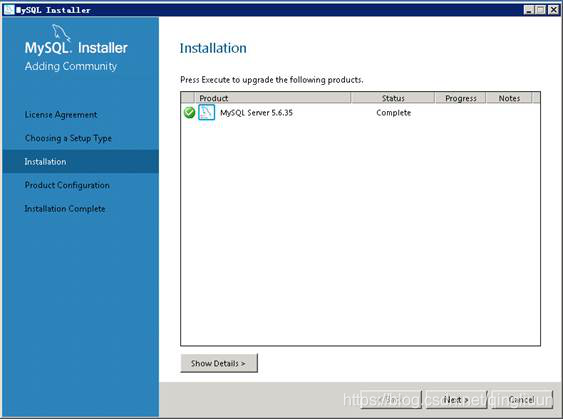Select the Installation step in sidebar

click(x=80, y=162)
